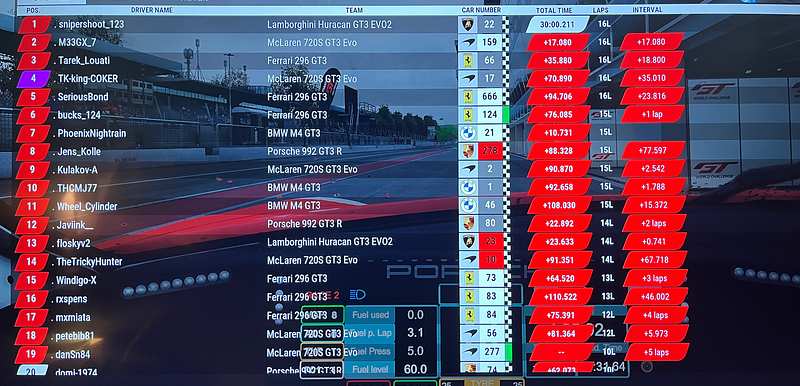Screen dimensions: 800x386
Task: Click the McLaren logo beside car 277
Action: tap(469, 352)
